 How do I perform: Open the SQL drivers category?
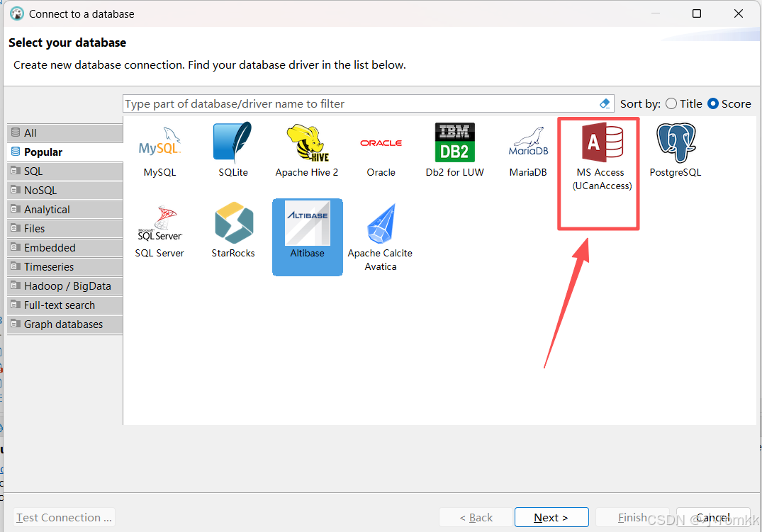[x=65, y=171]
